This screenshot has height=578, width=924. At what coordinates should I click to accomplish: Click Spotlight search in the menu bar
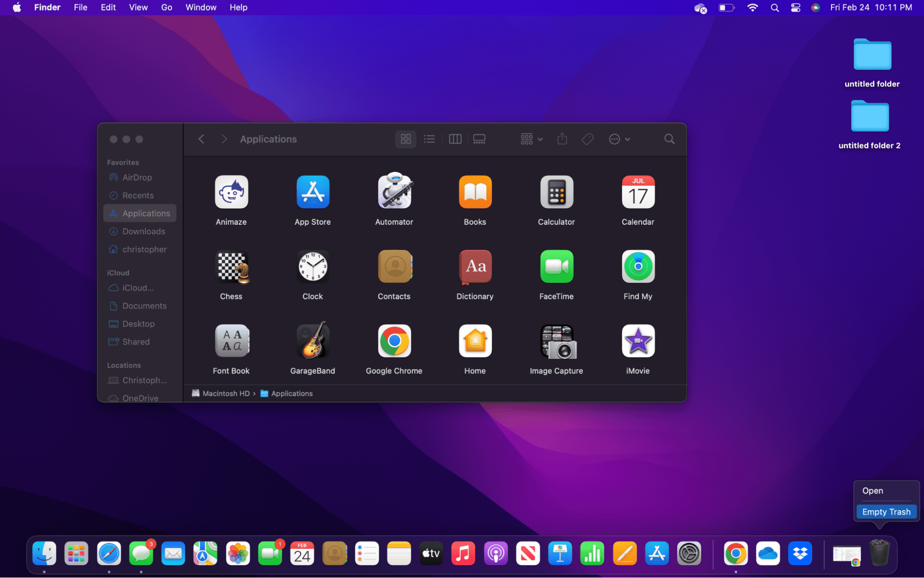click(x=775, y=7)
